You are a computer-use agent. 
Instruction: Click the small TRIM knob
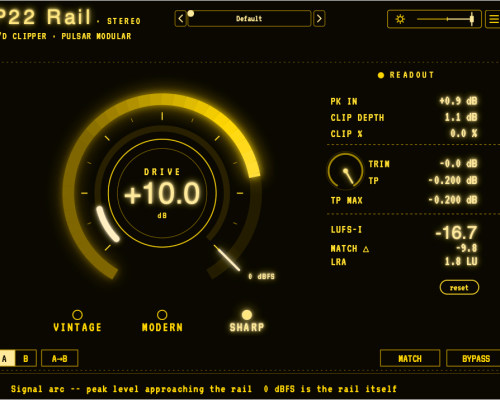(x=345, y=171)
